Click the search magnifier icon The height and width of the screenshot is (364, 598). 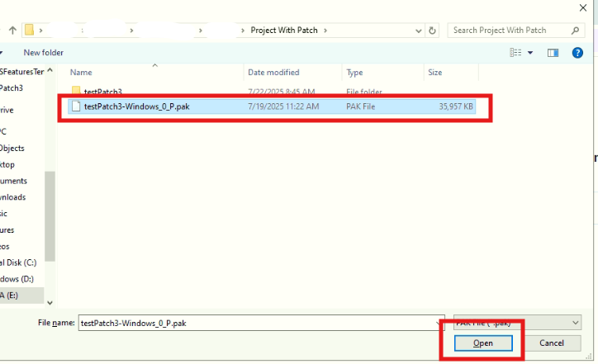tap(577, 31)
